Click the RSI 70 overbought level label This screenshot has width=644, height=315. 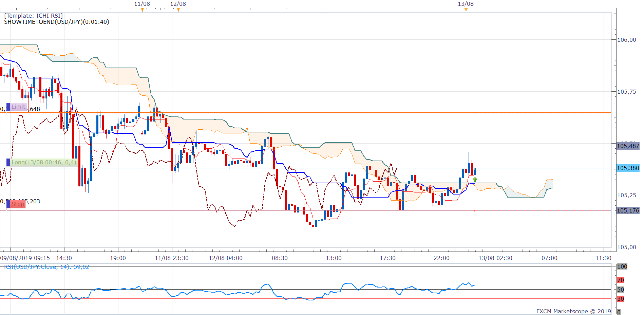[621, 280]
